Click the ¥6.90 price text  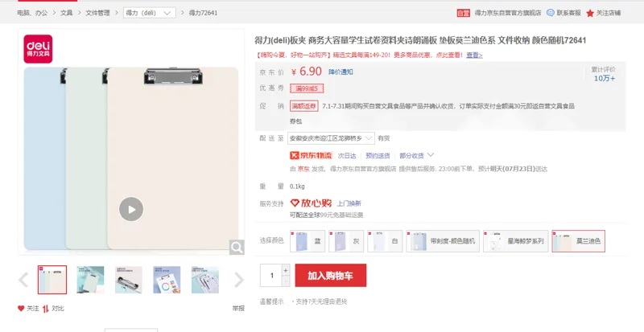(x=307, y=72)
